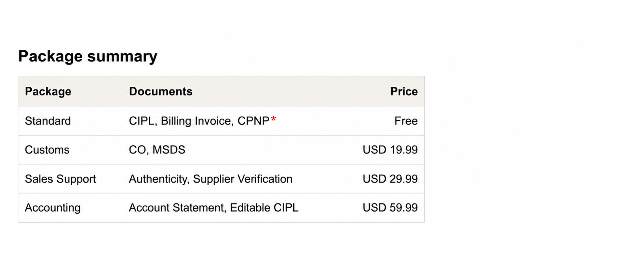
Task: Click the Standard package name
Action: pos(48,121)
